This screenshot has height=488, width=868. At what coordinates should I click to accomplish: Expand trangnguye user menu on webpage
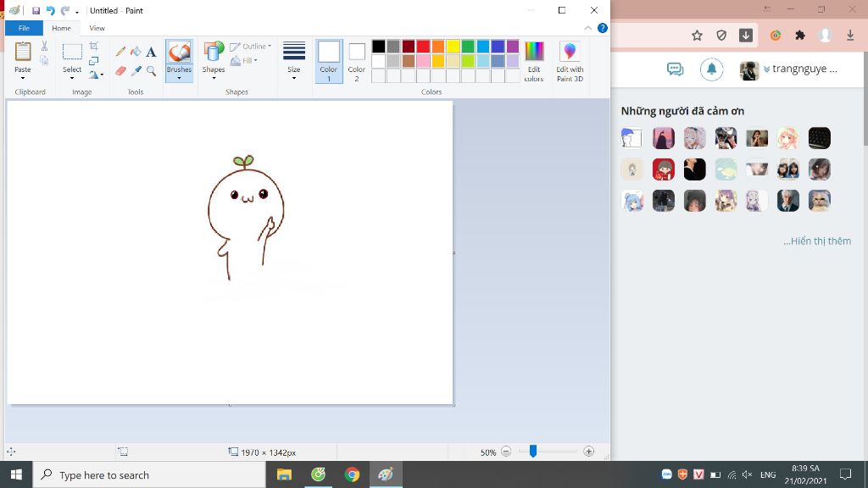[766, 69]
